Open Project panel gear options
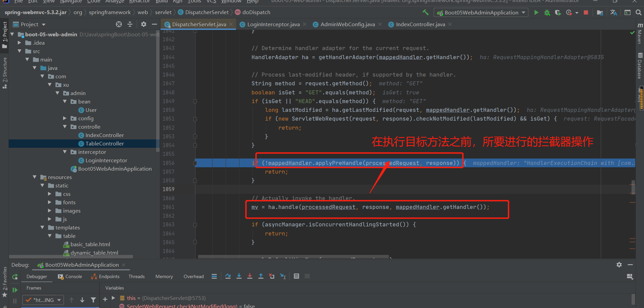The height and width of the screenshot is (308, 644). [143, 24]
